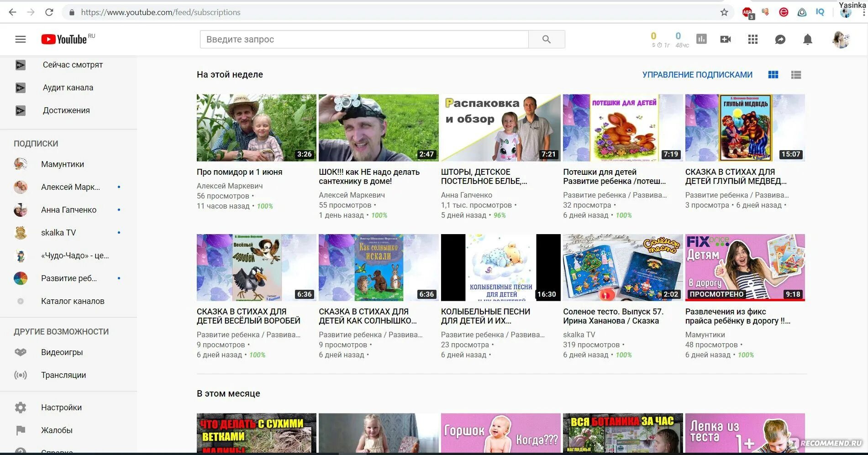Open the 'Лепка из теста' thumbnail

click(x=745, y=433)
